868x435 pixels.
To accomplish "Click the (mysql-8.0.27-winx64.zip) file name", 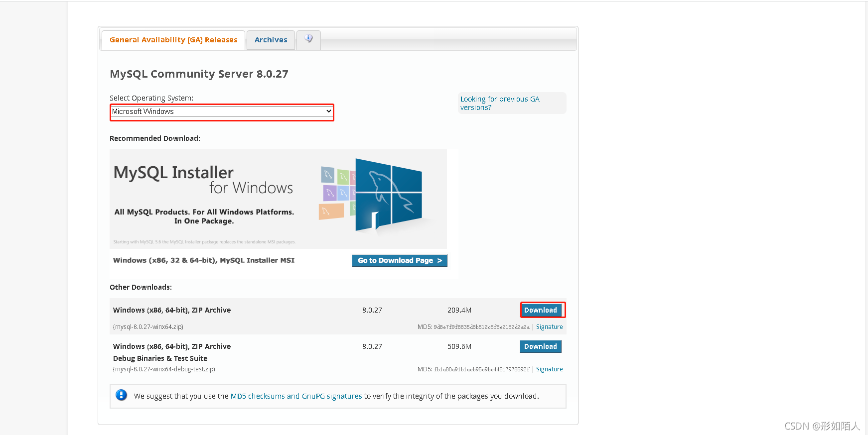I will point(148,327).
